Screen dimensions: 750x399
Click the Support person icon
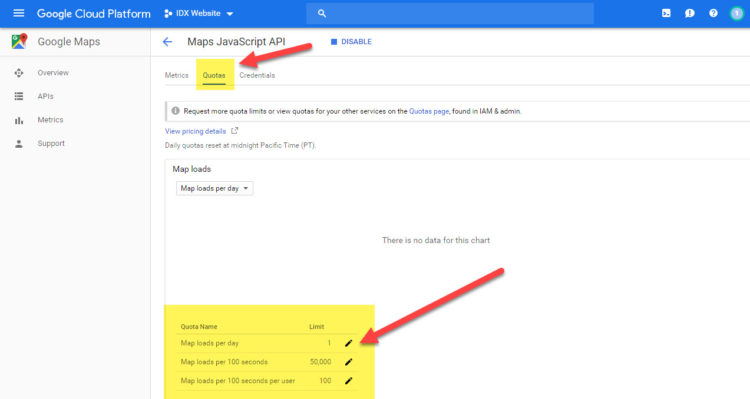[x=19, y=144]
